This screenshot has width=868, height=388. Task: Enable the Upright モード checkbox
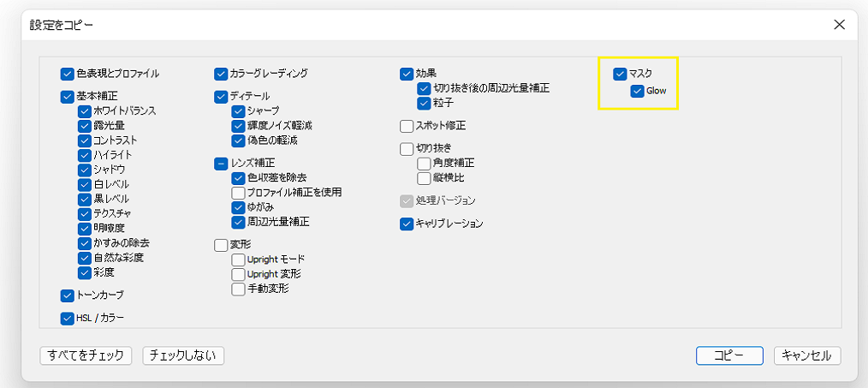(x=238, y=260)
